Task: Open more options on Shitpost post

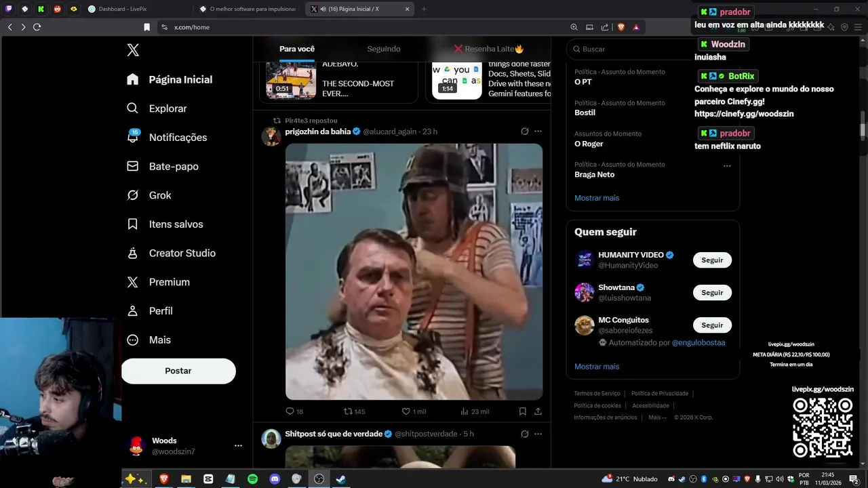Action: tap(538, 434)
